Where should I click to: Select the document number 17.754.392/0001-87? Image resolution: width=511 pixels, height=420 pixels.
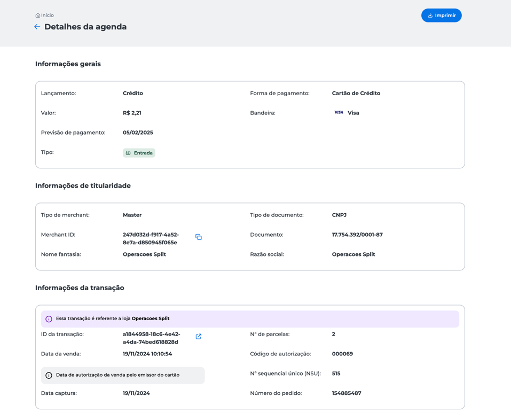(x=358, y=235)
